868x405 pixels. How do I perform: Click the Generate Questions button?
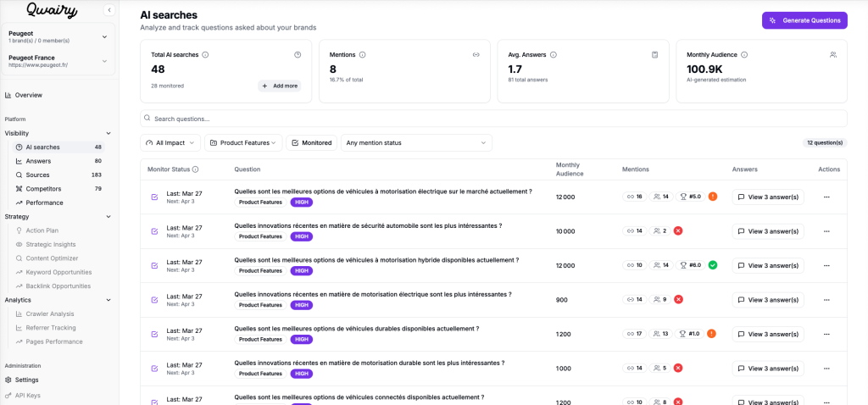click(x=804, y=20)
